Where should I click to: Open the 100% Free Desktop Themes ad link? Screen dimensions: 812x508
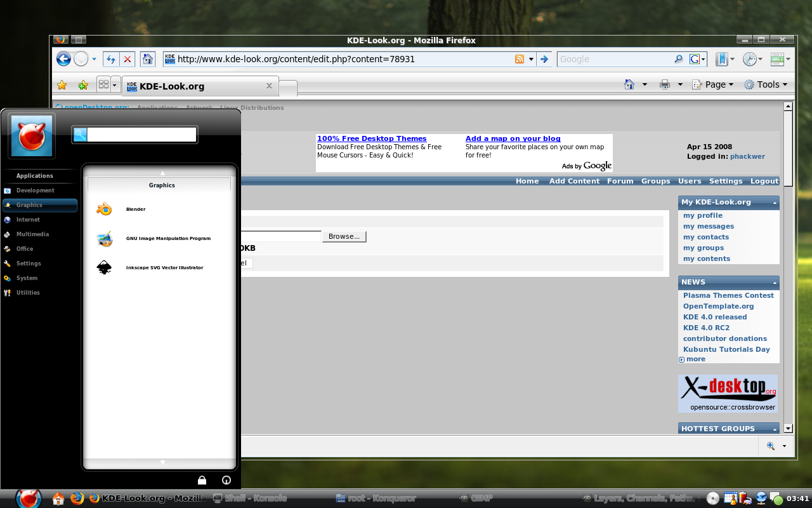pos(372,138)
